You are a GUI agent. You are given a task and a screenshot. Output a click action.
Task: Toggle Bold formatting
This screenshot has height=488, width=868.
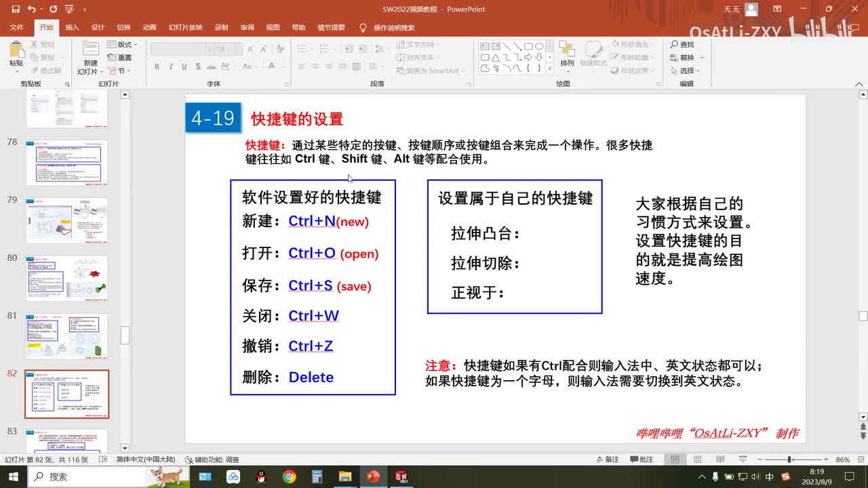tap(157, 66)
